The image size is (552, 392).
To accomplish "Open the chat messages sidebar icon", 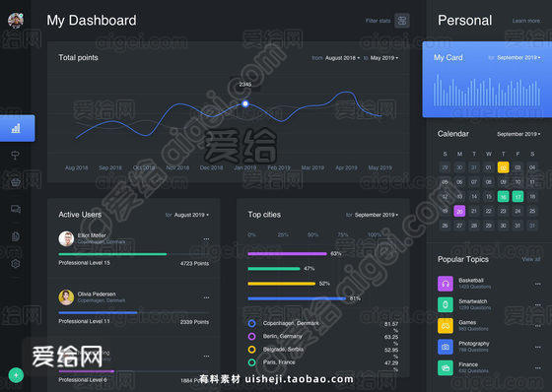I will pos(16,210).
